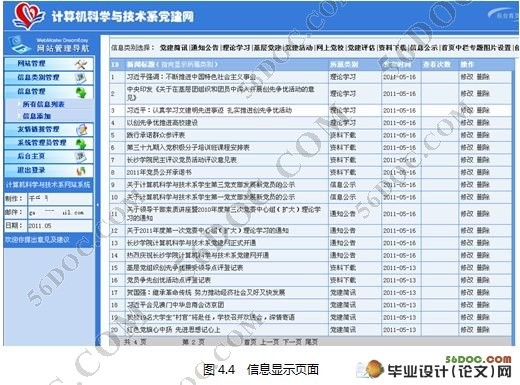Viewport: 520px width, 385px height.
Task: Click the laptop icon above 网站管理导航
Action: 21,45
